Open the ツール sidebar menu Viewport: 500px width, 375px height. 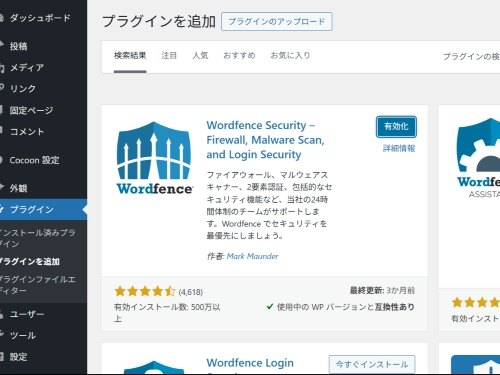[23, 335]
